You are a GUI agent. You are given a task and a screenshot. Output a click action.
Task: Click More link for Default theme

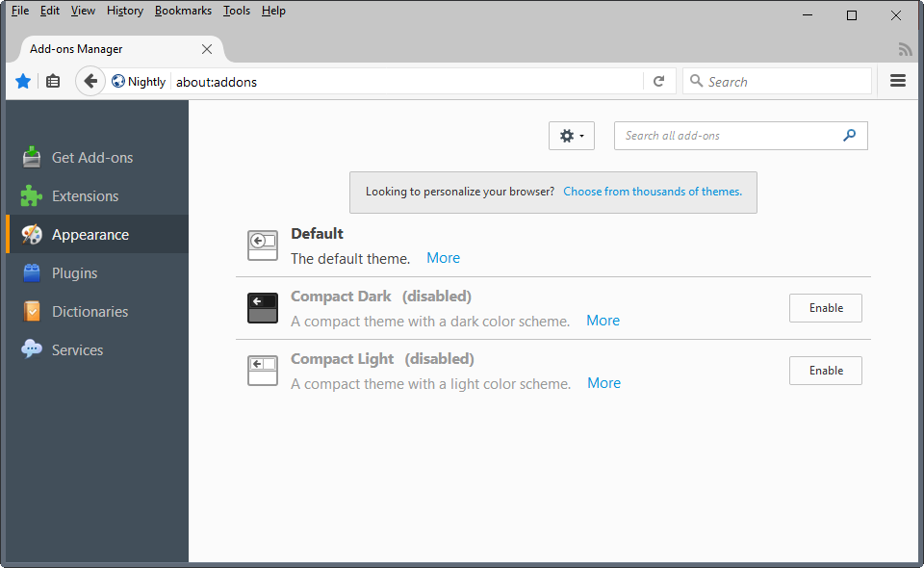pos(443,258)
